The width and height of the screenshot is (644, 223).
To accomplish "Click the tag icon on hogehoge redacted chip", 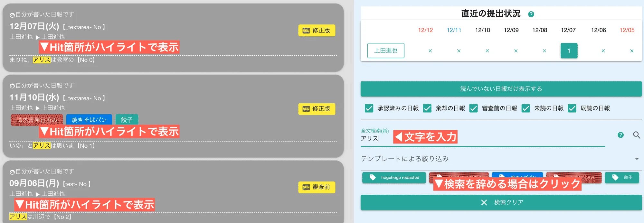I will [373, 178].
